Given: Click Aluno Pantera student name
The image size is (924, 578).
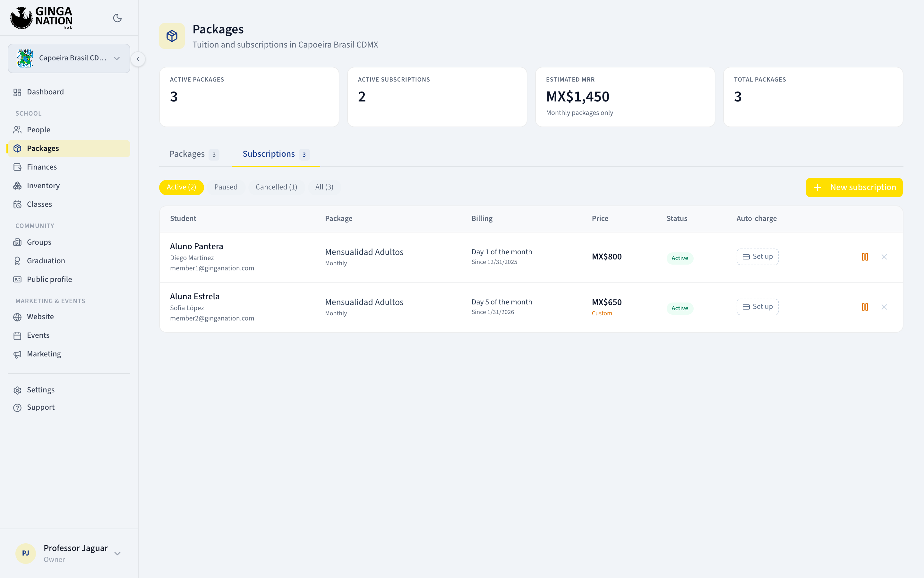Looking at the screenshot, I should point(196,247).
